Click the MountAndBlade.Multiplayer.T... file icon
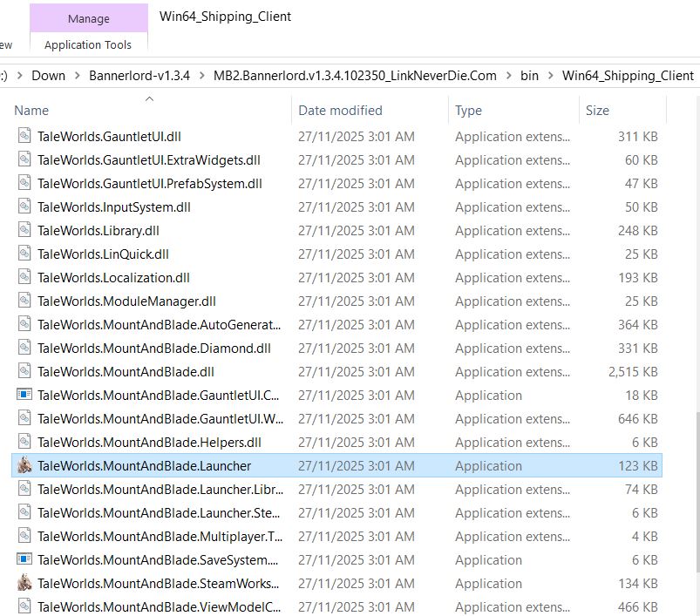 coord(24,536)
